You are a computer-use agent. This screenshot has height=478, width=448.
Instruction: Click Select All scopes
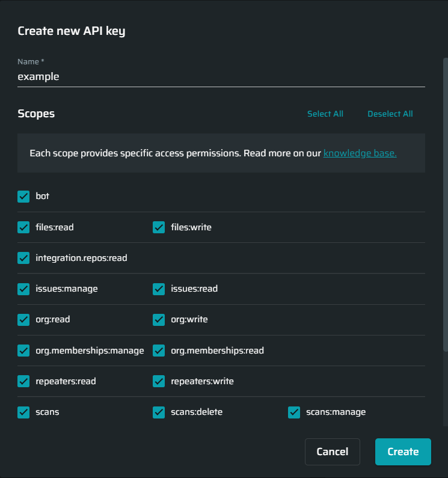tap(325, 114)
